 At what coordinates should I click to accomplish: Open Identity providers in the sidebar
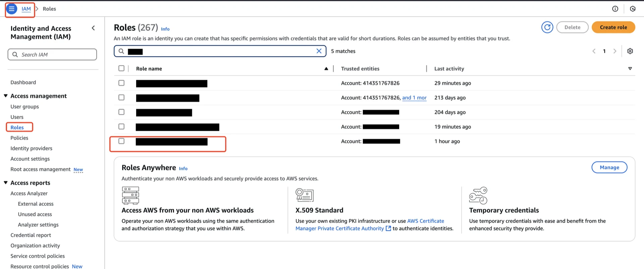click(x=31, y=148)
